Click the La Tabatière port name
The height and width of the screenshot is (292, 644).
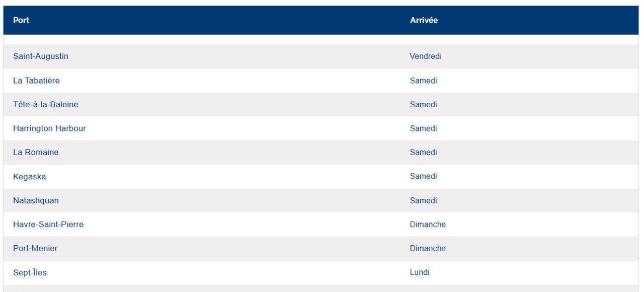click(37, 81)
